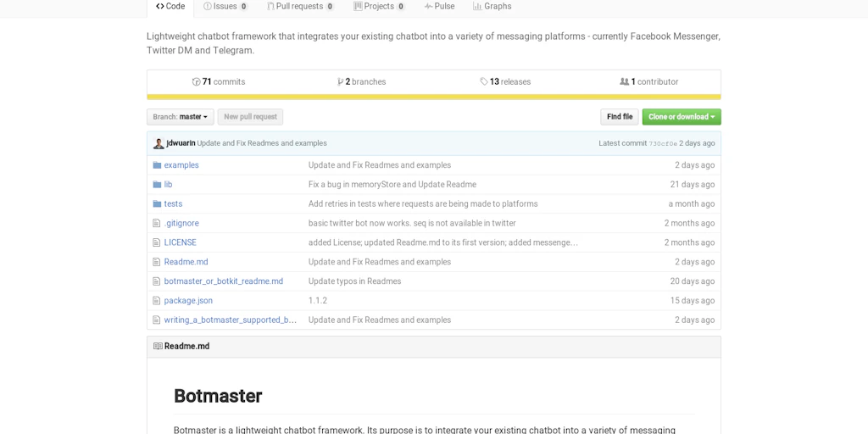Click the Pull requests tab icon
The width and height of the screenshot is (868, 434).
tap(270, 7)
